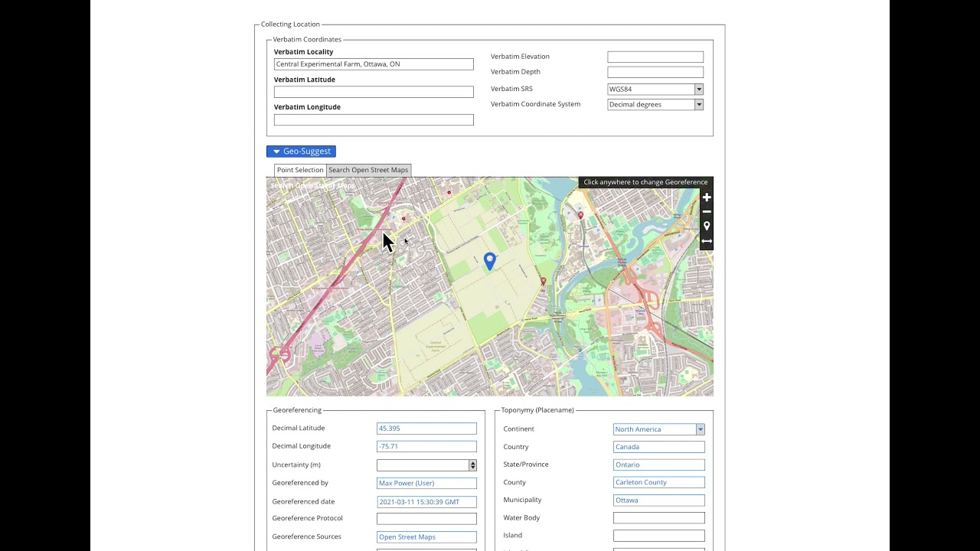This screenshot has height=551, width=980.
Task: Focus the Verbatim Locality field
Action: 374,64
